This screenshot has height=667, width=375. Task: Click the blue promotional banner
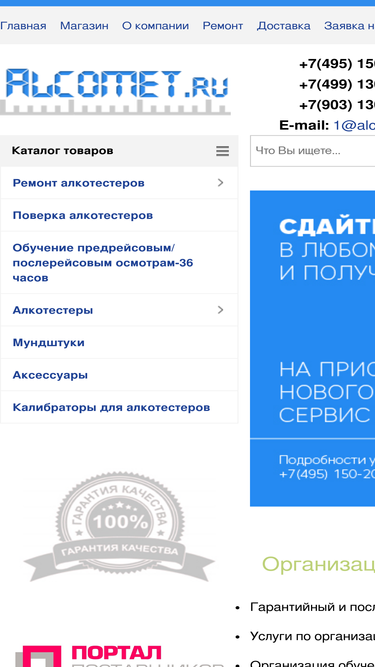coord(312,348)
